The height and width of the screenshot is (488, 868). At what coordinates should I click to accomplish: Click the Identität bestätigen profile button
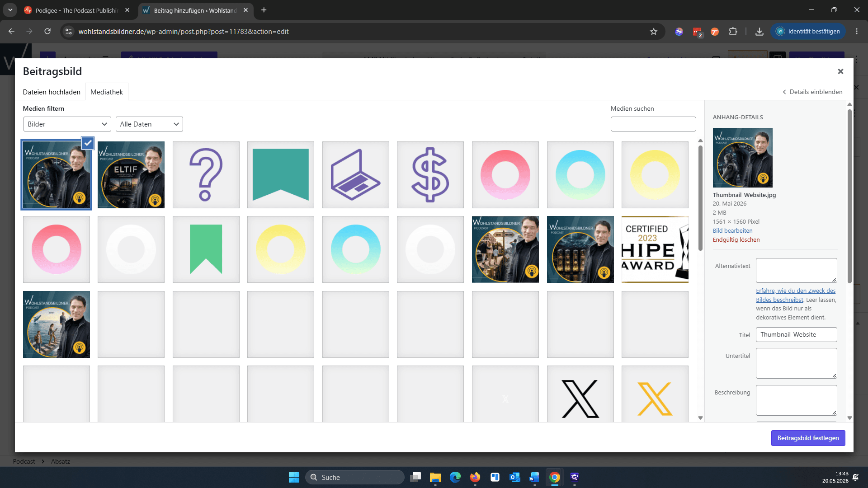click(808, 31)
